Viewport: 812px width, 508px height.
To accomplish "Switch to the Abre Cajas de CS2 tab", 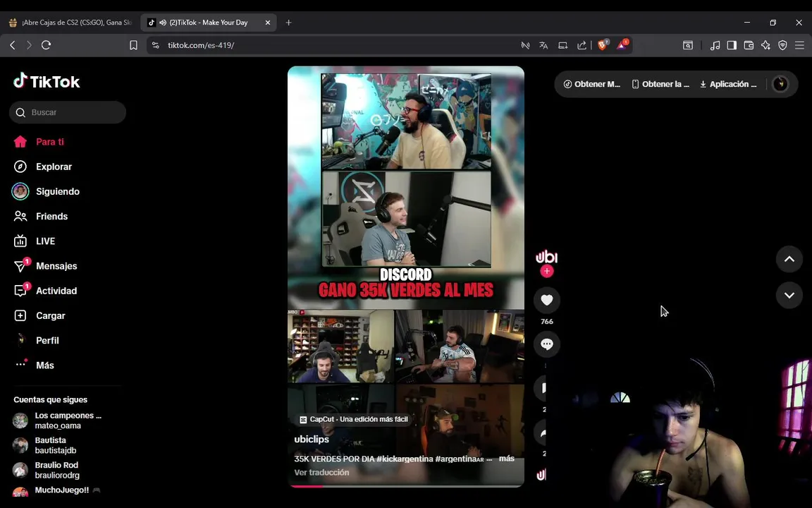I will point(70,23).
